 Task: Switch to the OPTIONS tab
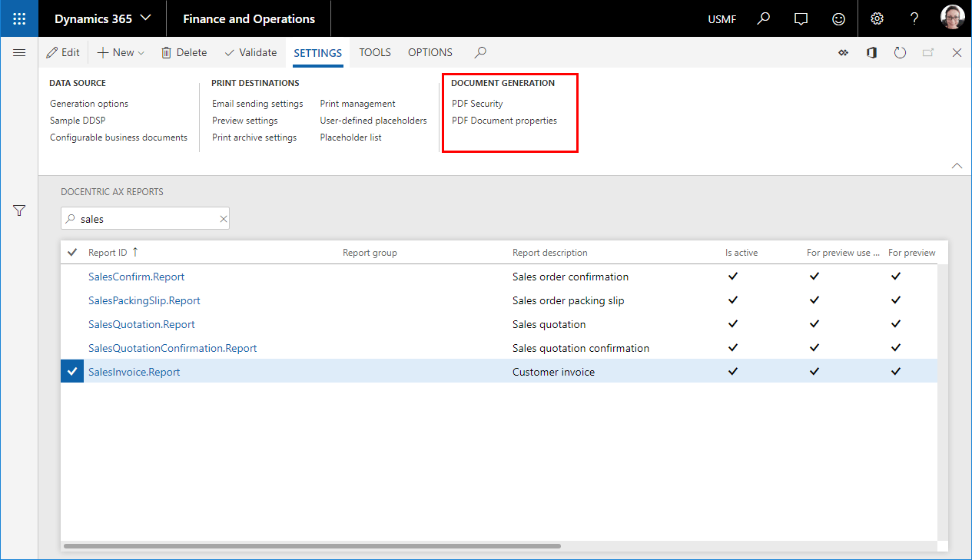(x=430, y=52)
